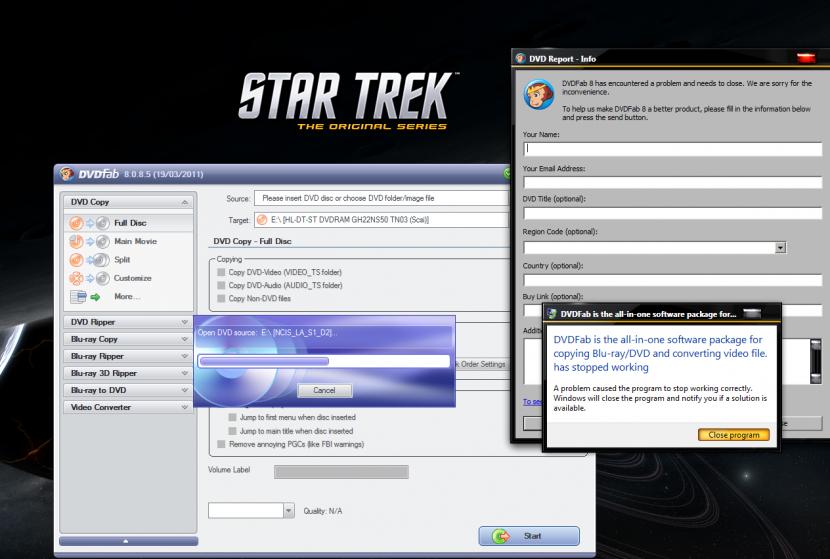
Task: Close the DVD Report - Info window
Action: point(806,58)
